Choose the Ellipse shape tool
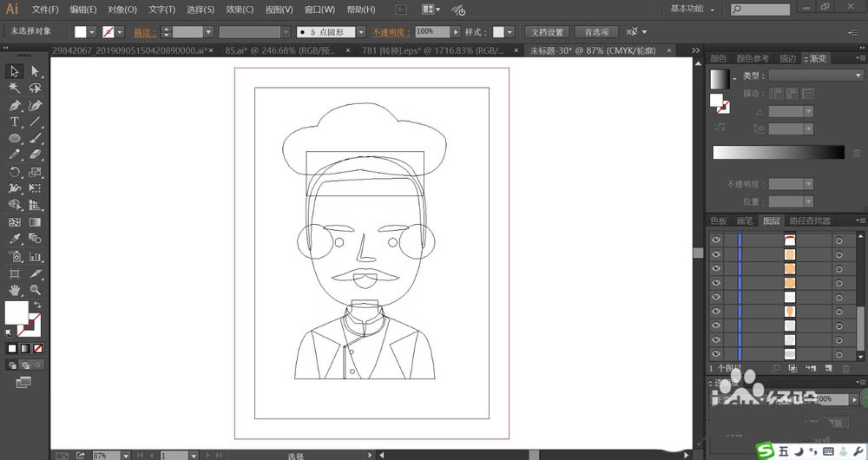868x460 pixels. pos(15,138)
